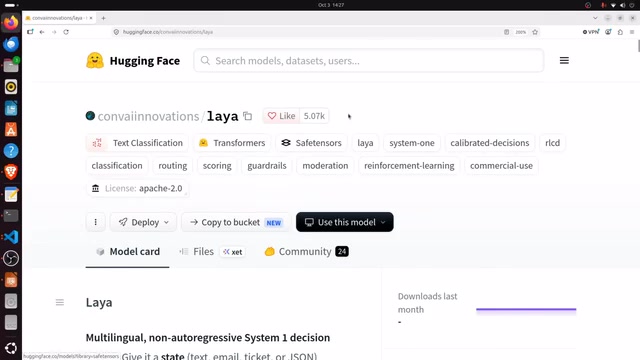Open the convaiinnovations organization link
The image size is (640, 360).
(x=148, y=116)
